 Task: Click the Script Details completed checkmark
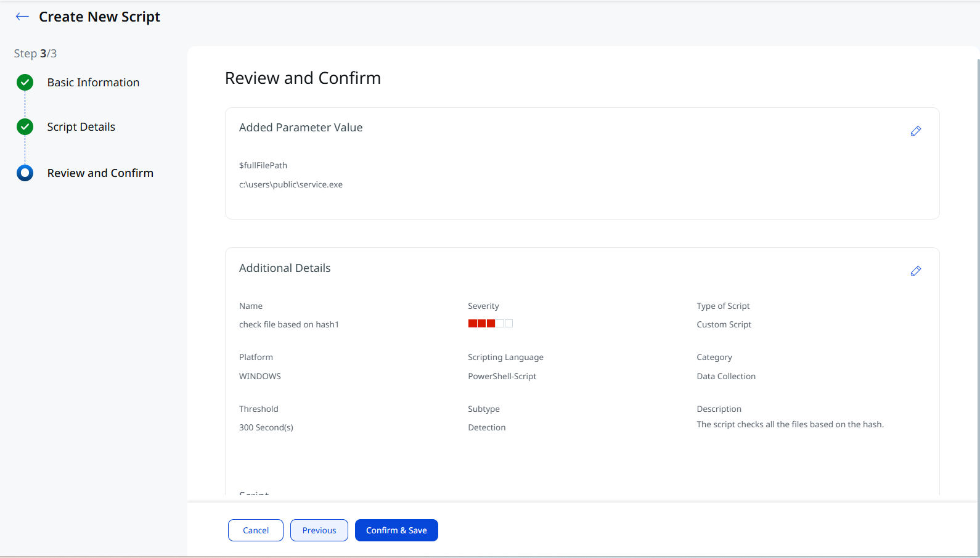tap(25, 126)
